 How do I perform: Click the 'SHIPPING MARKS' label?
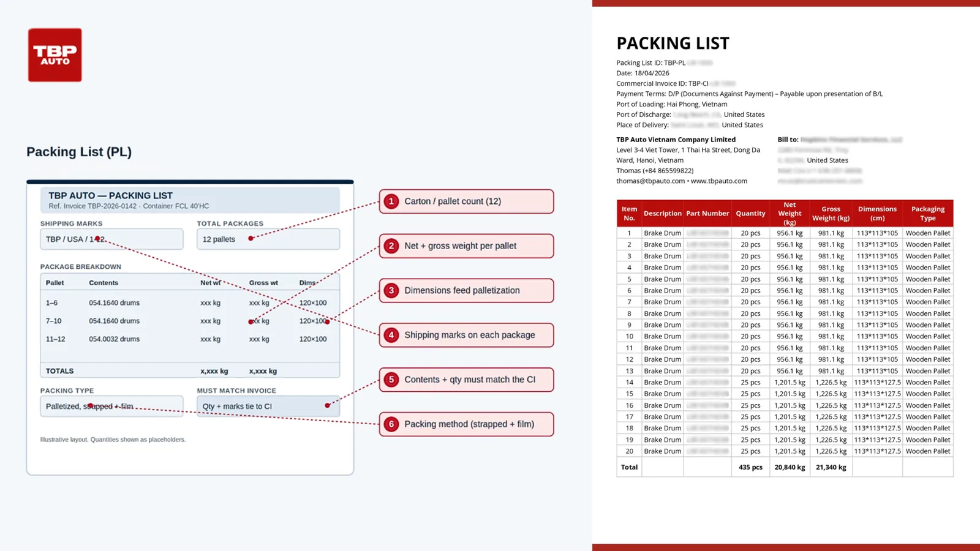pyautogui.click(x=72, y=224)
